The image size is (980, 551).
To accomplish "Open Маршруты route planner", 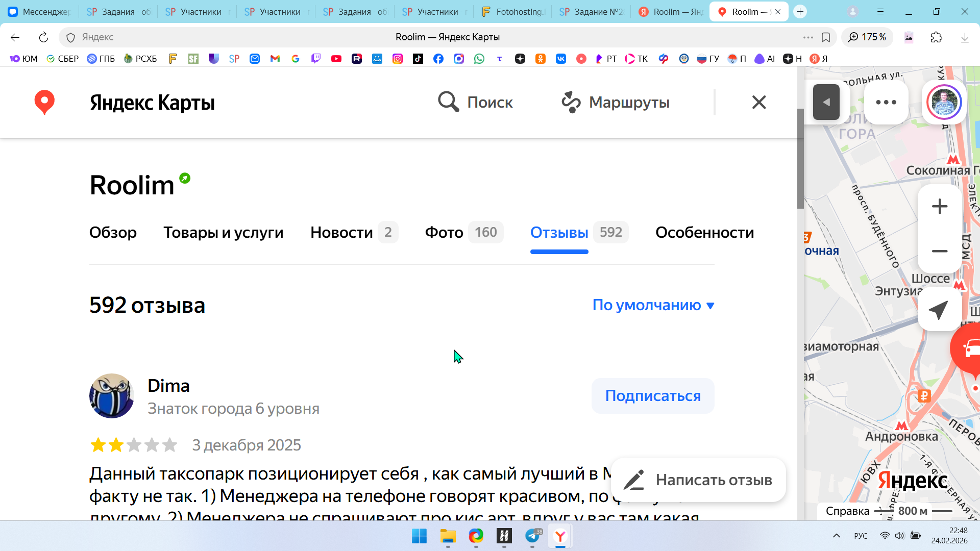I will 616,102.
